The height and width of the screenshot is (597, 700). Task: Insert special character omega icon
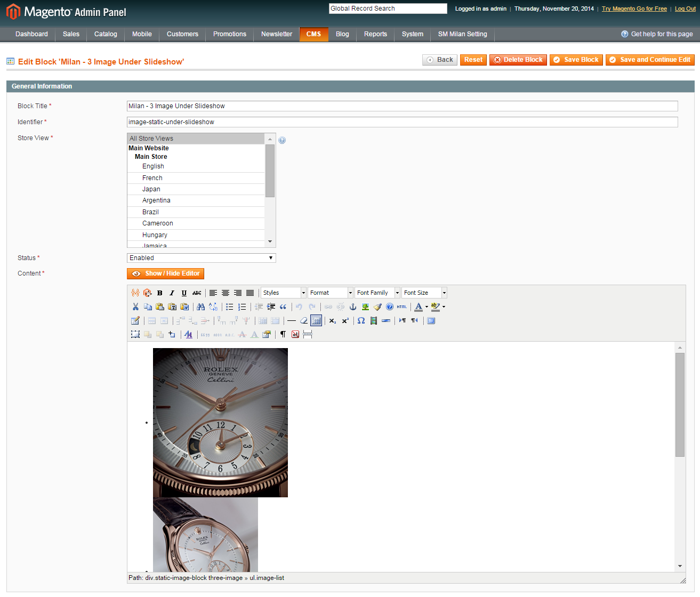pyautogui.click(x=361, y=320)
